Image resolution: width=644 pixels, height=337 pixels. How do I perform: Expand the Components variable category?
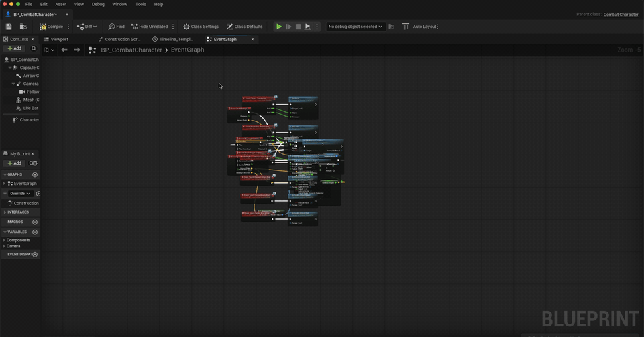4,240
